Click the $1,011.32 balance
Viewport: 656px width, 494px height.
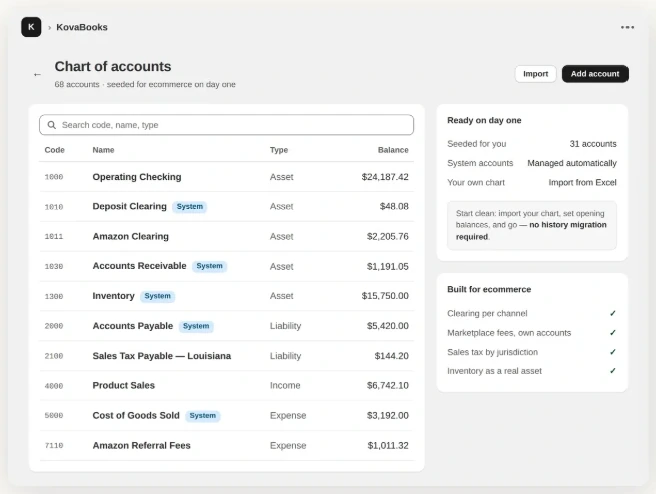388,445
